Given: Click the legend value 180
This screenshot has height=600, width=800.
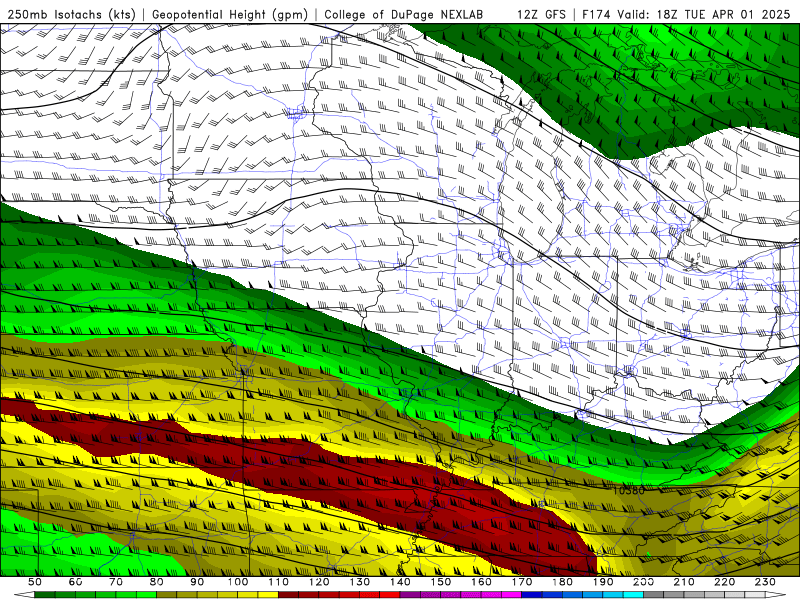Looking at the screenshot, I should coord(562,582).
